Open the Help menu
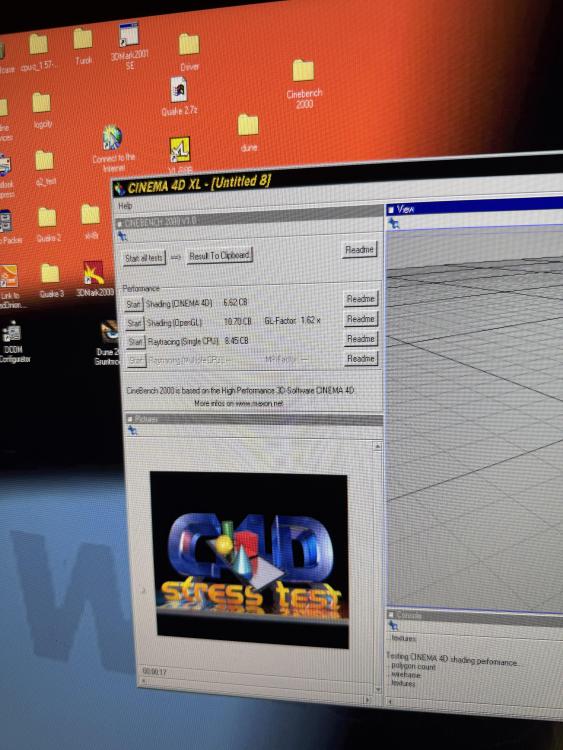563x750 pixels. (x=125, y=206)
